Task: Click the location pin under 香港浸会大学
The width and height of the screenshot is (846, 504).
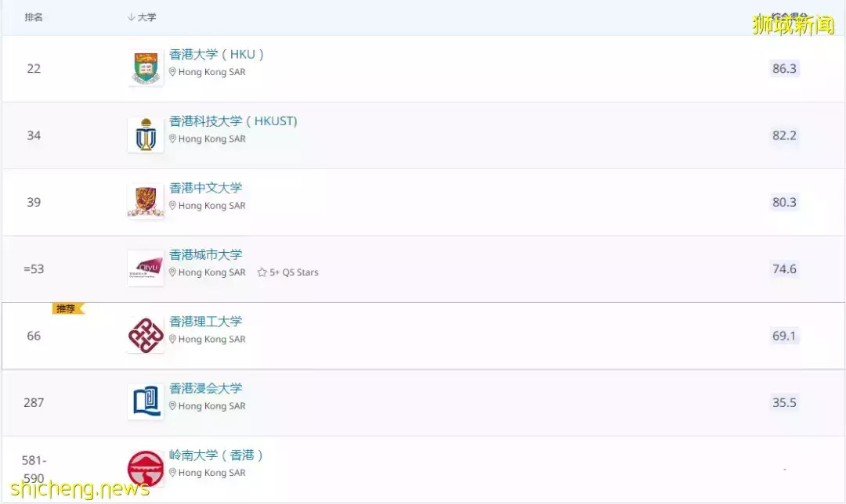Action: tap(172, 406)
